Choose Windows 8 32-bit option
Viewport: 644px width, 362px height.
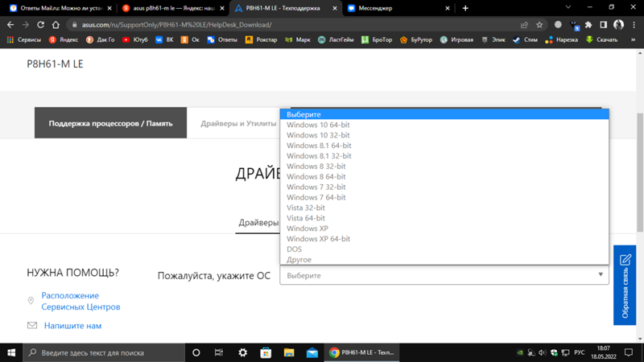point(444,167)
